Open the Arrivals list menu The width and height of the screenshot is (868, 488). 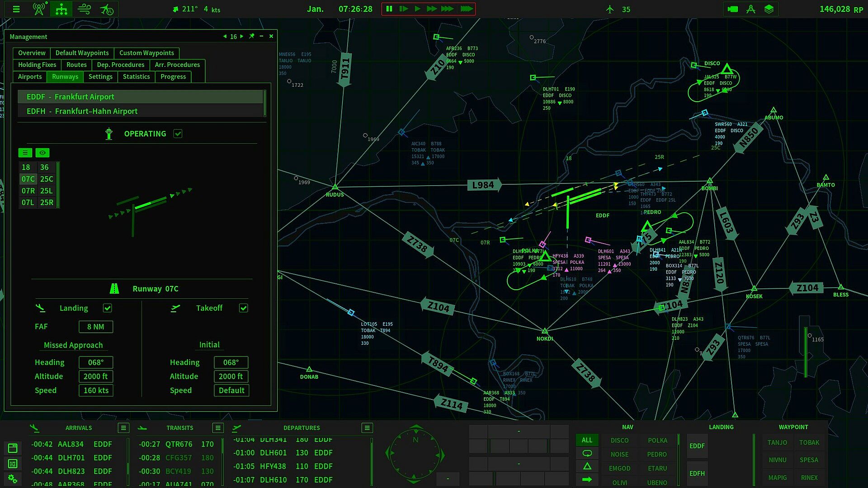[x=123, y=428]
